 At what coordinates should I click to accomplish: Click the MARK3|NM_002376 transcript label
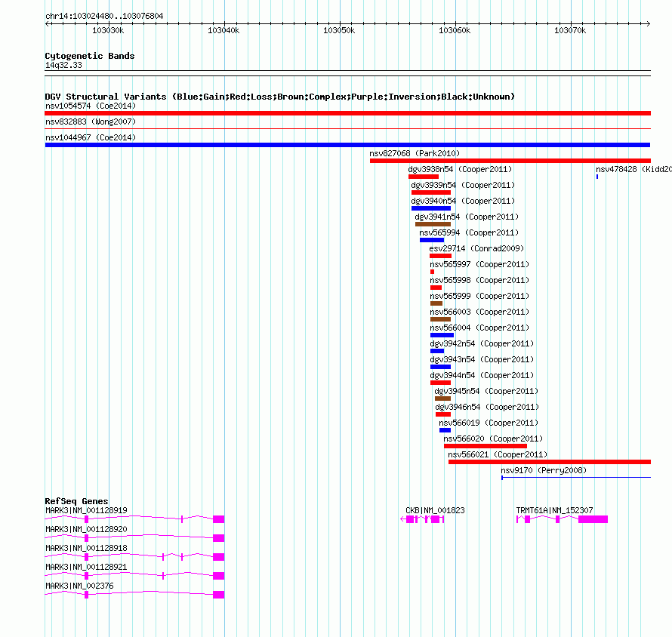tap(79, 586)
